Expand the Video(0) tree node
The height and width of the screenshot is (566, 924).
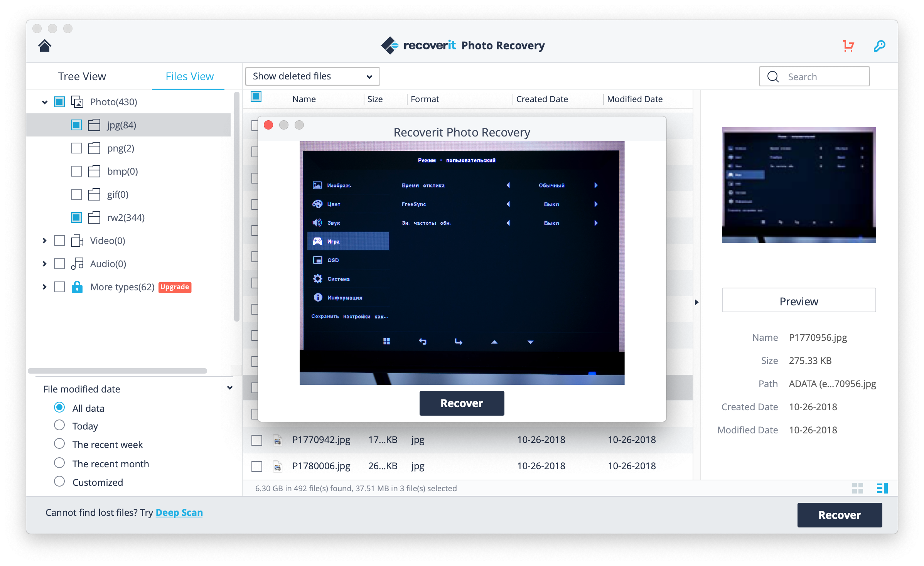coord(45,241)
